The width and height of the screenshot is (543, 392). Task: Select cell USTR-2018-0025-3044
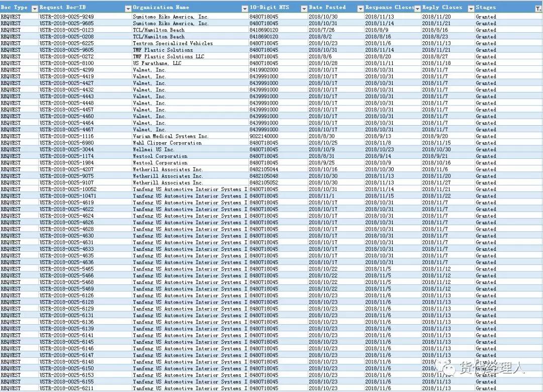(85, 149)
